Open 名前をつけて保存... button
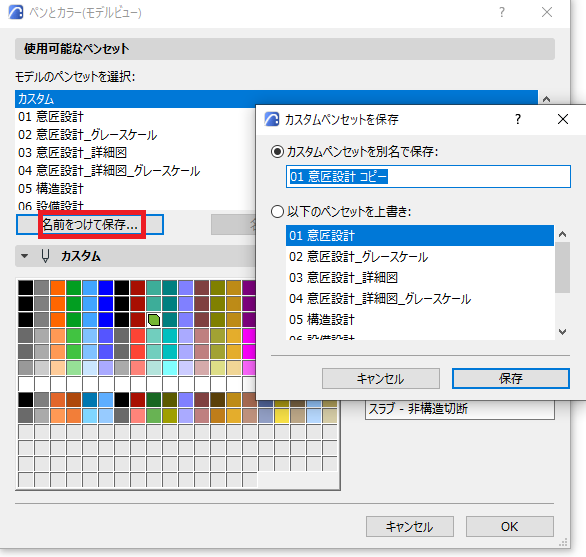The height and width of the screenshot is (557, 586). [90, 225]
